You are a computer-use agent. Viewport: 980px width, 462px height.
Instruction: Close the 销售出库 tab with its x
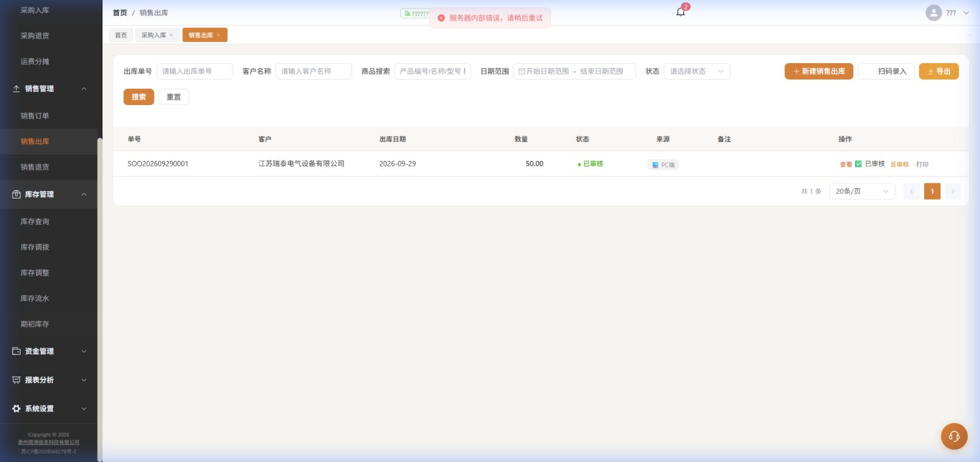coord(218,35)
